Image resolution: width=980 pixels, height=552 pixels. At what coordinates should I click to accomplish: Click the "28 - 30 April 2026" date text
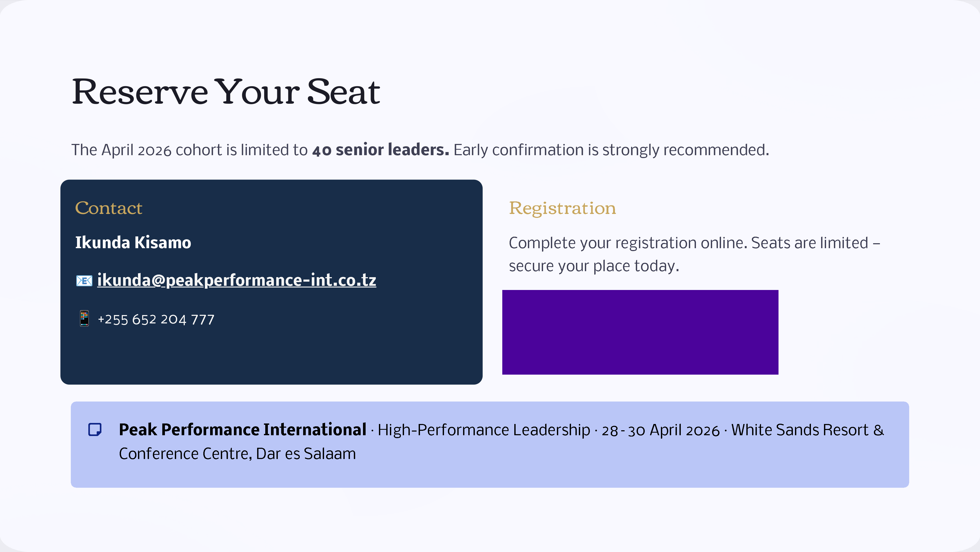(660, 430)
